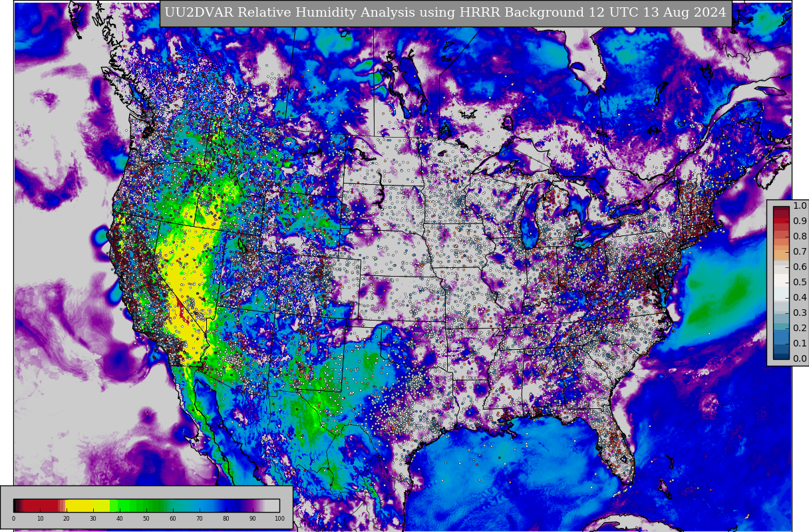This screenshot has width=809, height=532.
Task: Click the 0.7 label on the vertical colorbar
Action: (x=800, y=252)
